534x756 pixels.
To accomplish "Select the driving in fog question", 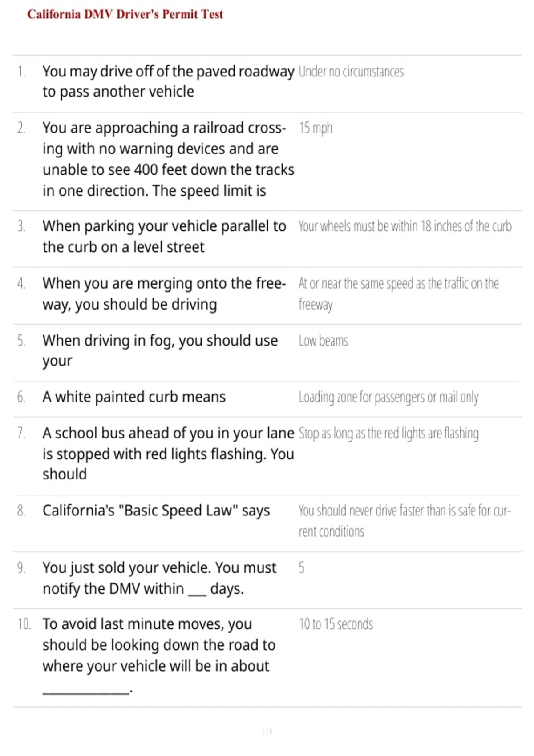I will [160, 351].
